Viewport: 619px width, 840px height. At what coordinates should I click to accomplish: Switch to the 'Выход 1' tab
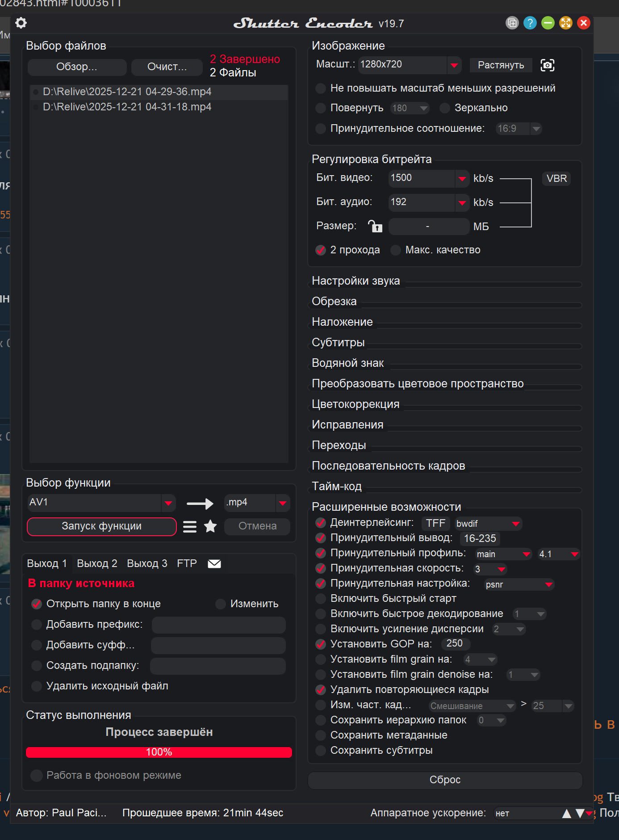click(47, 564)
